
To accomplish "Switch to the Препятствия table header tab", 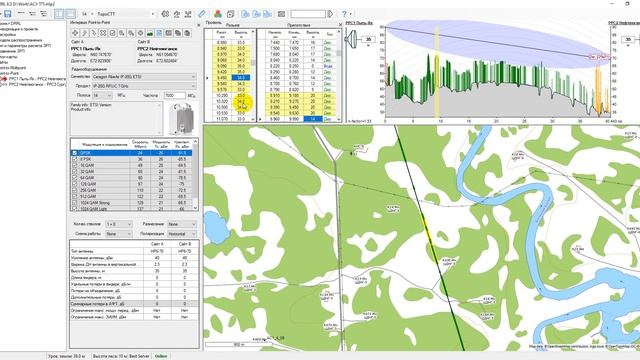I will click(x=298, y=25).
